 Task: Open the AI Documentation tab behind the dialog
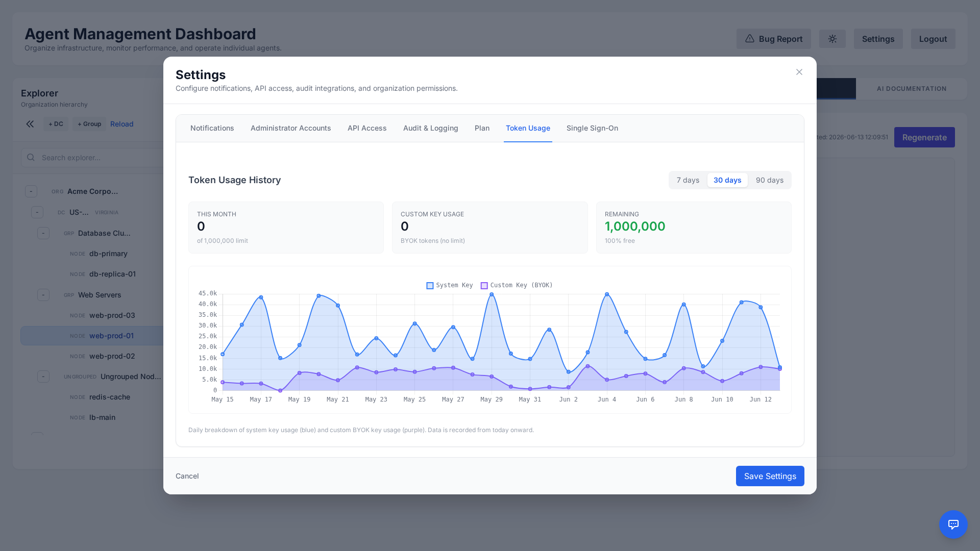912,89
